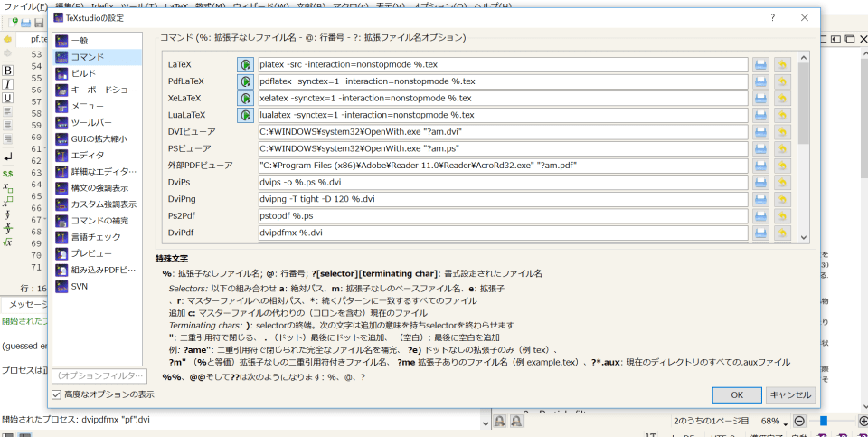Open the zoom percentage dropdown at 68%
The width and height of the screenshot is (868, 437).
pos(775,421)
